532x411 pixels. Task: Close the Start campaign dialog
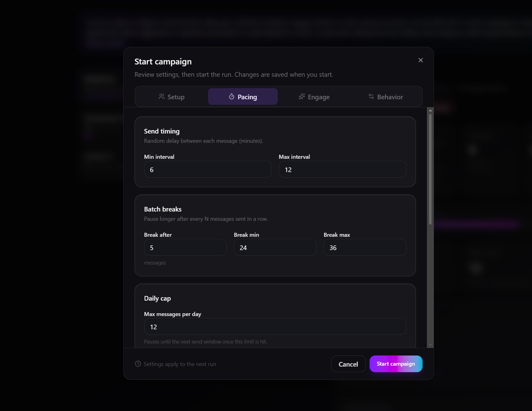[x=420, y=60]
